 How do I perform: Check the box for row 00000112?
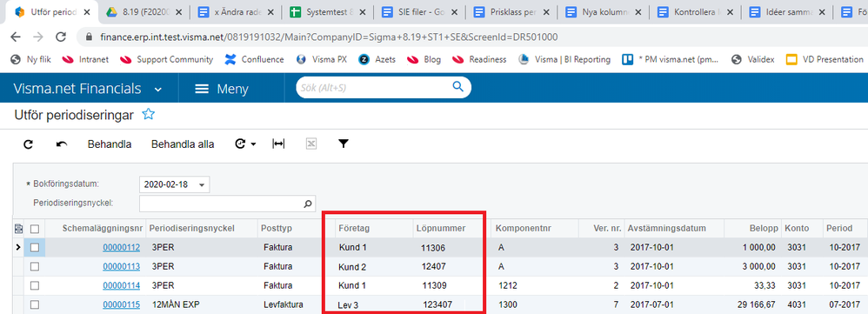coord(34,248)
